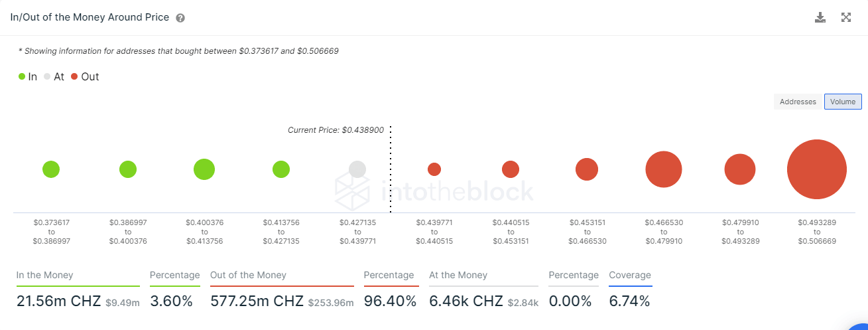Click the Out of the Money total
Viewport: 868px width, 330px height.
click(257, 301)
